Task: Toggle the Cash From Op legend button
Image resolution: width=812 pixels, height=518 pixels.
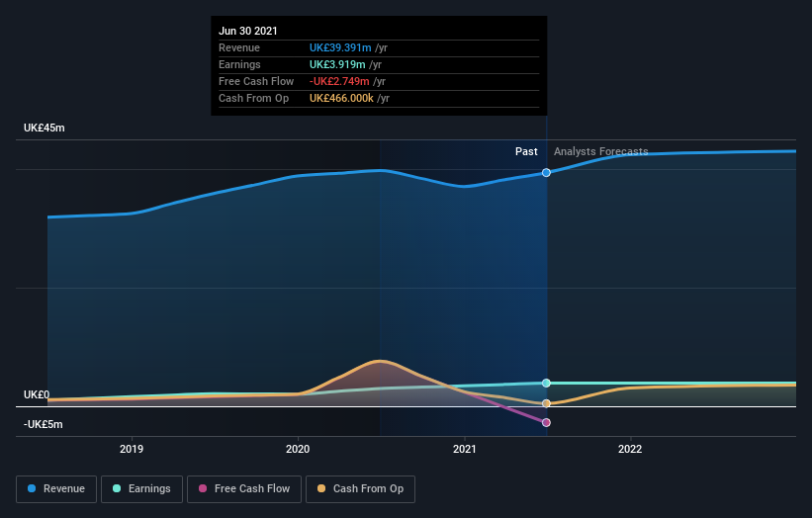Action: point(360,489)
